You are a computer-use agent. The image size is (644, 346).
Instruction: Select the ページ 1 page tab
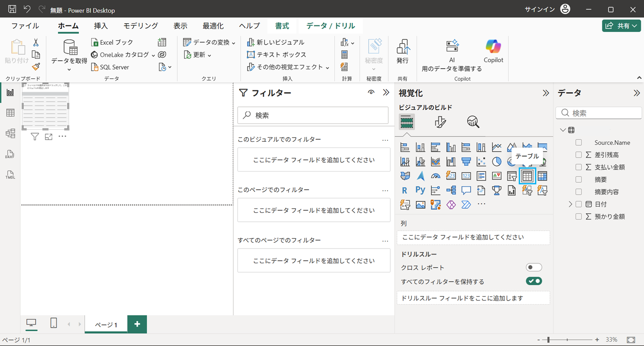click(x=106, y=324)
